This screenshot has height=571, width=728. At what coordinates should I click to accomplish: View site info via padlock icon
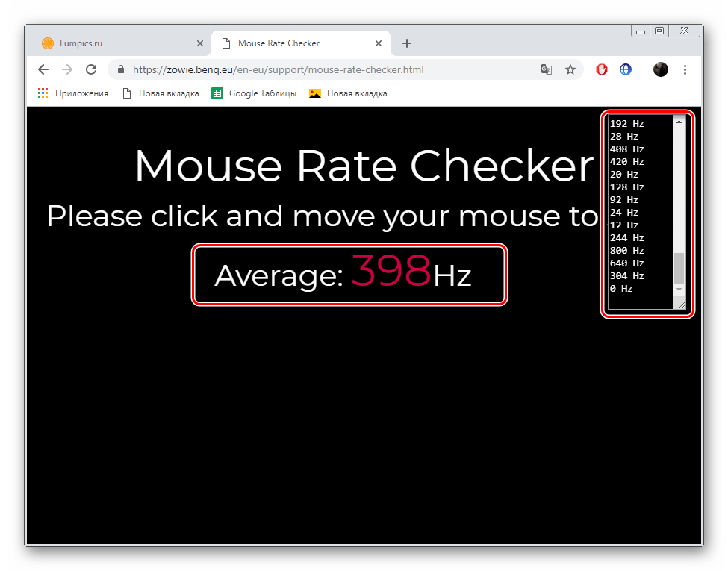coord(121,69)
